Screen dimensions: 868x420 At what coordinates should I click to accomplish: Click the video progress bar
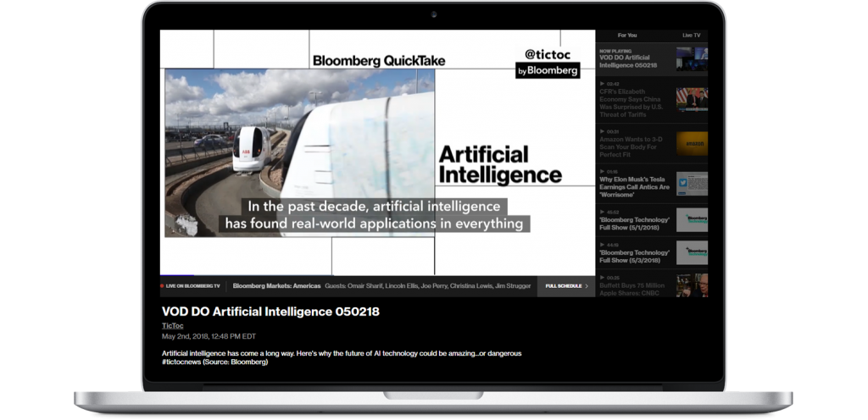(377, 275)
